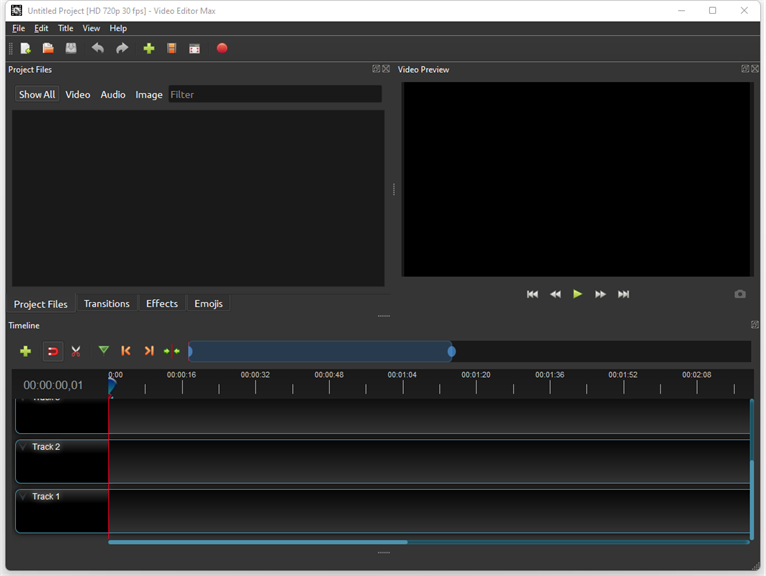Click the blue timeline zoom bar
The height and width of the screenshot is (576, 766).
pos(320,351)
